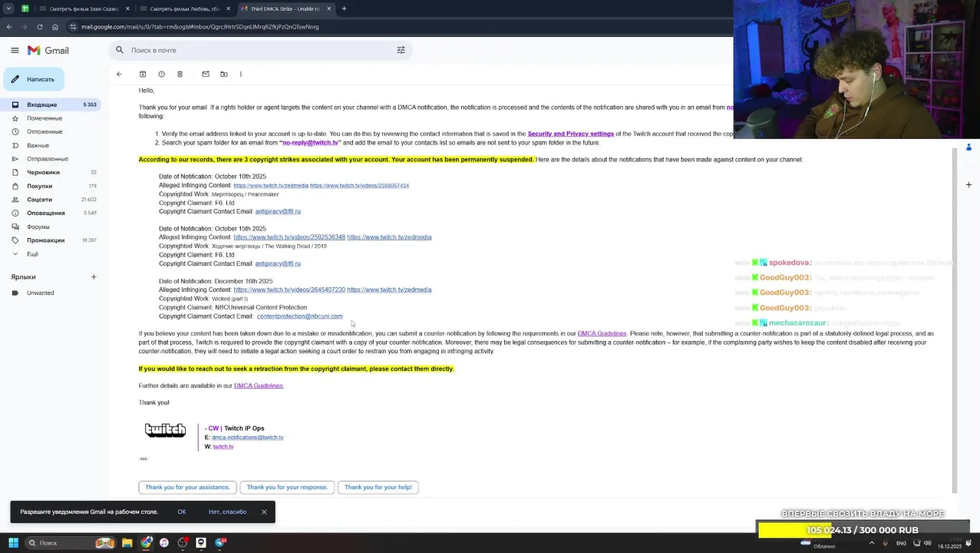Click the search magnifier icon in Gmail

tap(120, 50)
